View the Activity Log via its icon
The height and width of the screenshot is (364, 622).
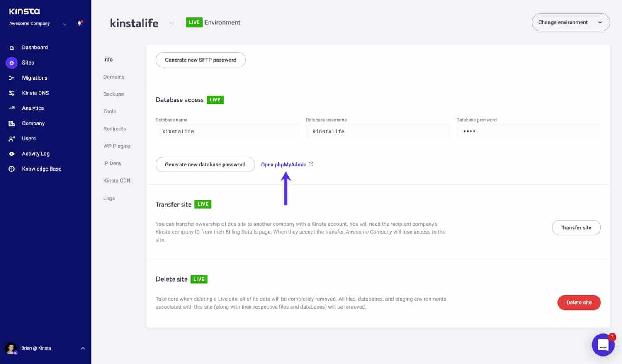point(11,153)
